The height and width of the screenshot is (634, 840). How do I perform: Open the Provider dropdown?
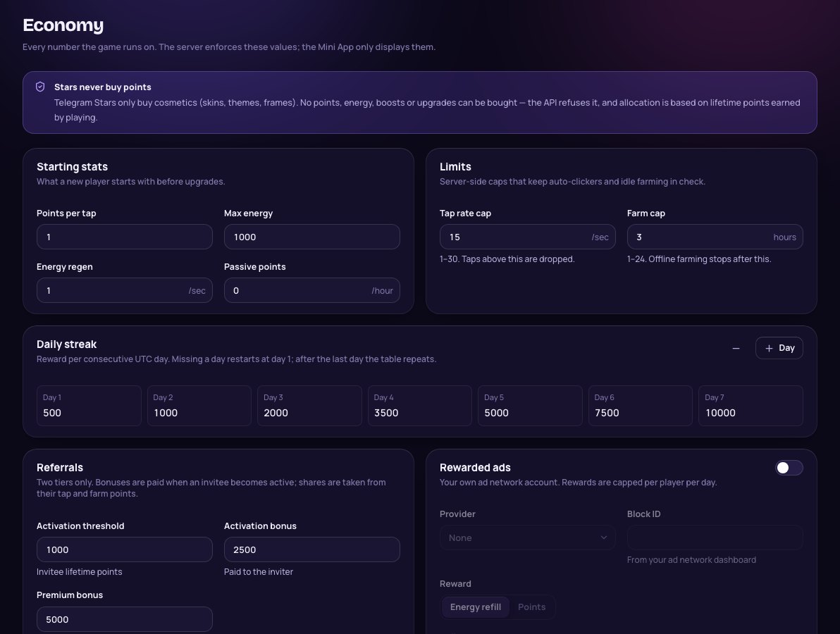527,537
